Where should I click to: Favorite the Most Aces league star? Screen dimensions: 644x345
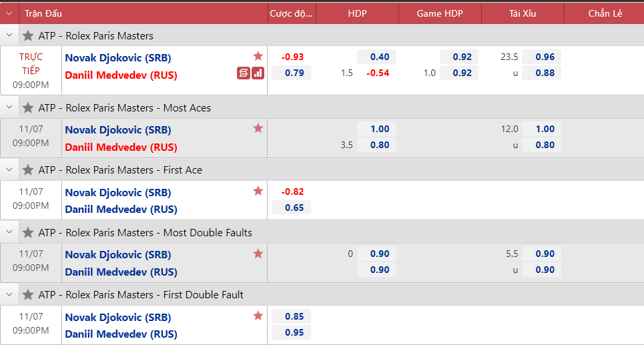28,107
